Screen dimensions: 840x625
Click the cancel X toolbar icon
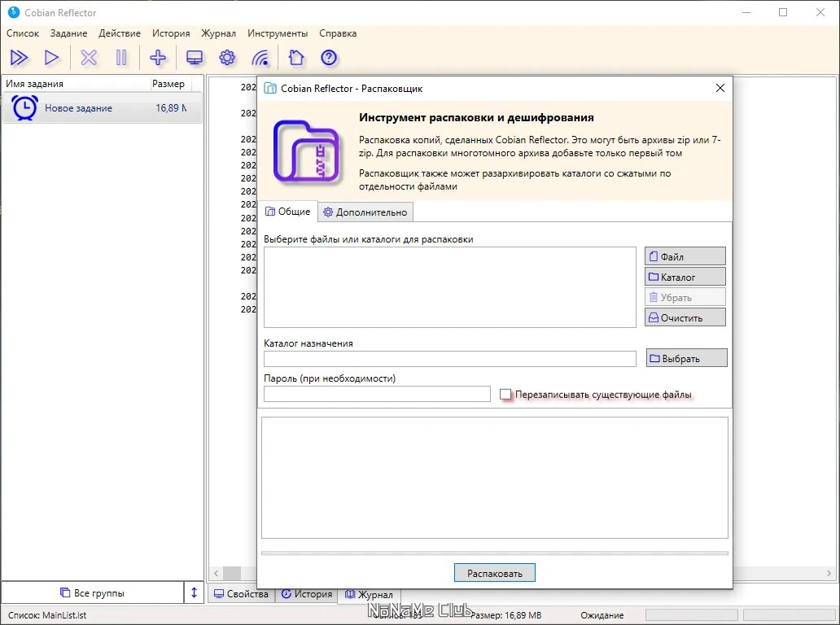tap(89, 57)
